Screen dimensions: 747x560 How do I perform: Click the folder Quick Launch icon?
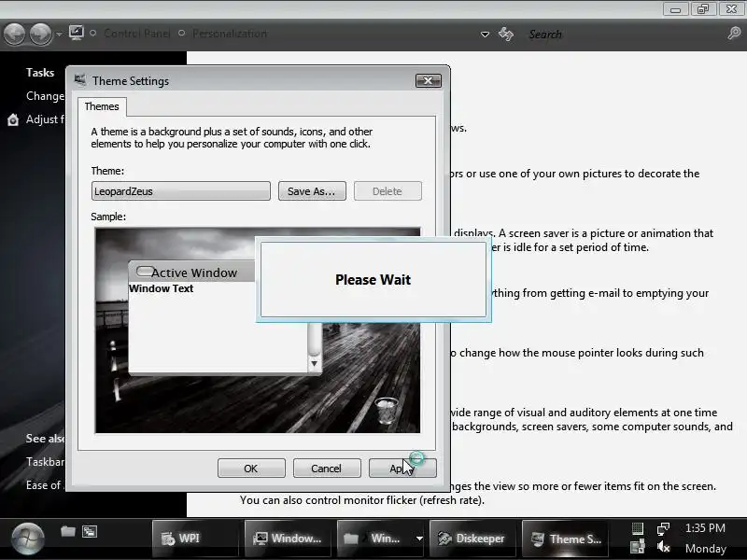click(68, 530)
